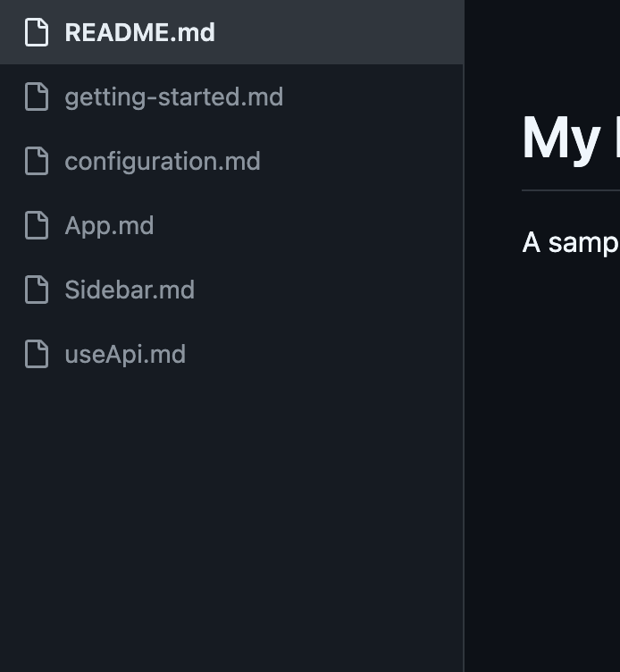The image size is (620, 672).
Task: Select configuration.md from the sidebar
Action: coord(163,162)
